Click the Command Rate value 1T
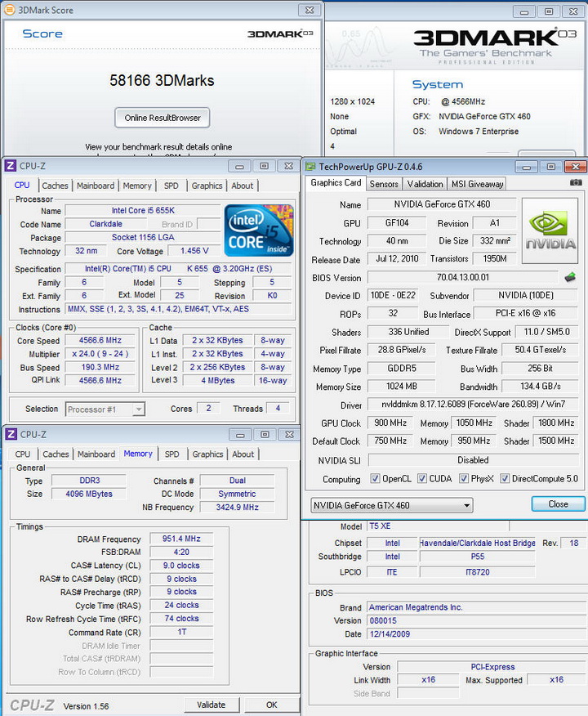 [x=181, y=632]
